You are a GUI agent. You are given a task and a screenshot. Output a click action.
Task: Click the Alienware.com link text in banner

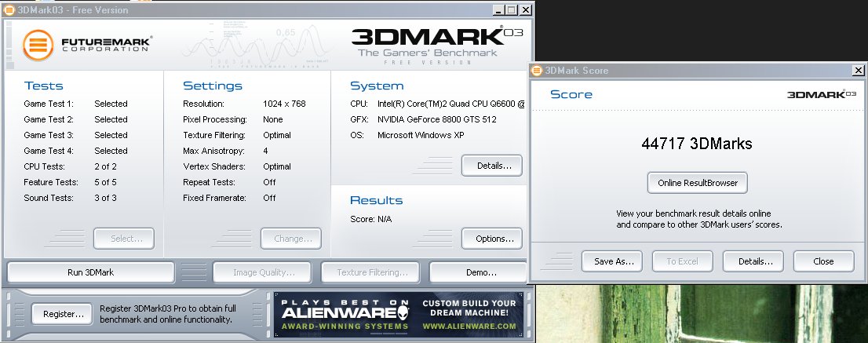[x=469, y=326]
